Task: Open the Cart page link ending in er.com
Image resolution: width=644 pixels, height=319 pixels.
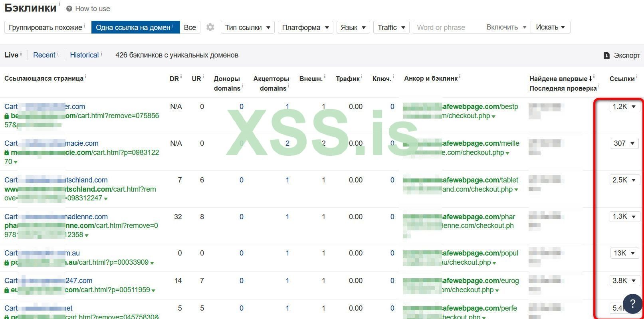Action: [x=45, y=107]
